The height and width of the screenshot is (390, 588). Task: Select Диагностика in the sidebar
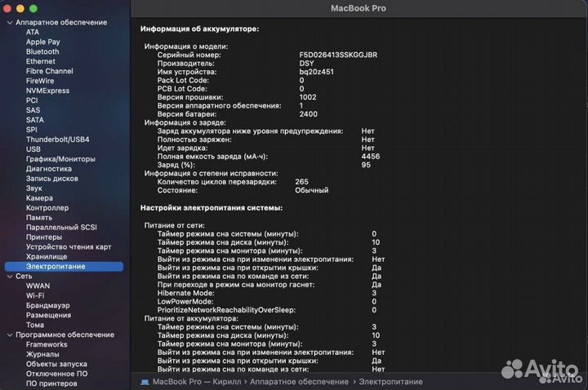(x=49, y=169)
